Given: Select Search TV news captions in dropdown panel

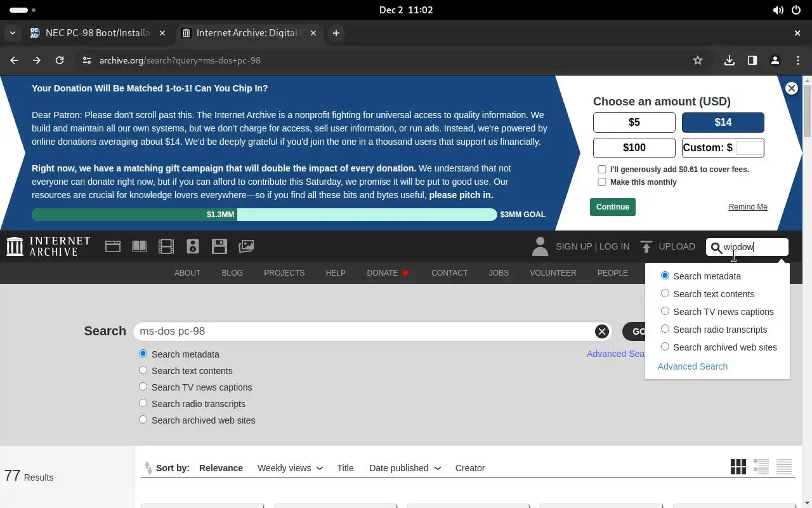Looking at the screenshot, I should pos(665,311).
